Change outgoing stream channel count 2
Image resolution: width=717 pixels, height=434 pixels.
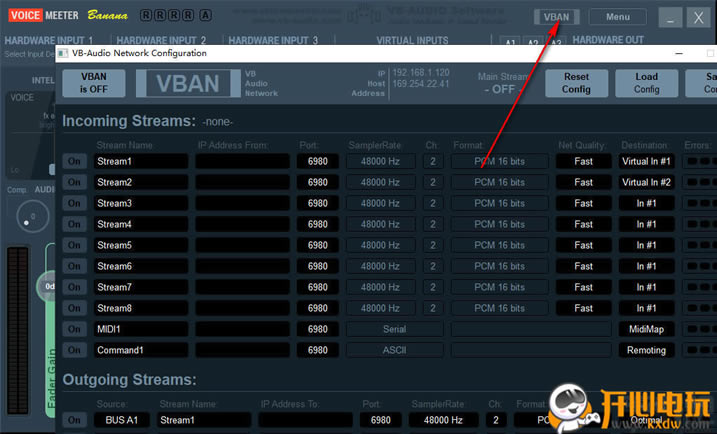496,420
